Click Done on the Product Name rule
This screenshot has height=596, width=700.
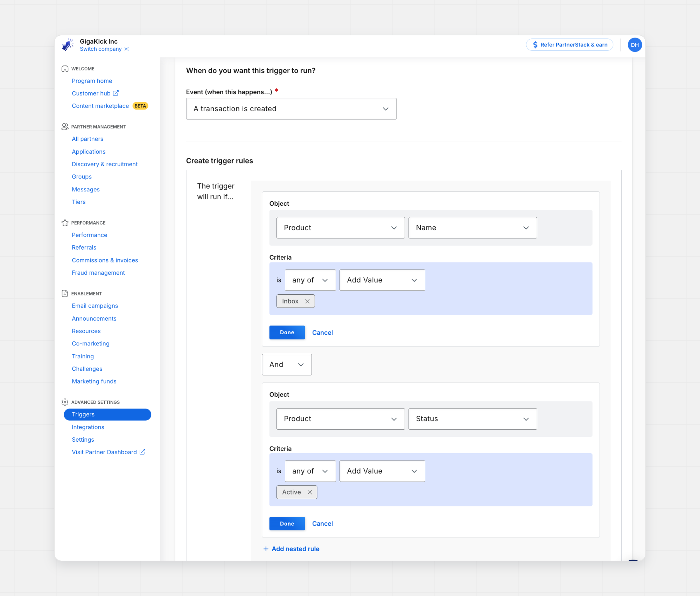[287, 332]
